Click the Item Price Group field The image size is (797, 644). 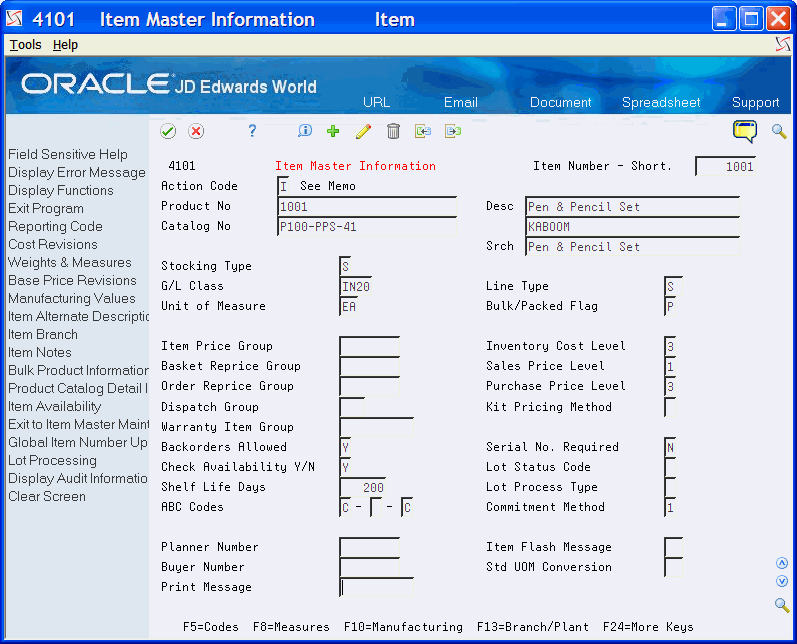coord(370,346)
